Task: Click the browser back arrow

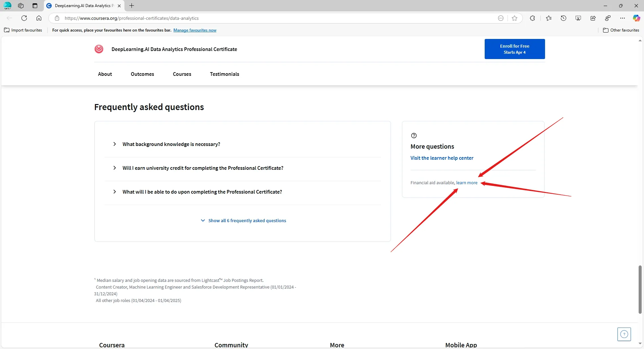Action: pyautogui.click(x=9, y=18)
